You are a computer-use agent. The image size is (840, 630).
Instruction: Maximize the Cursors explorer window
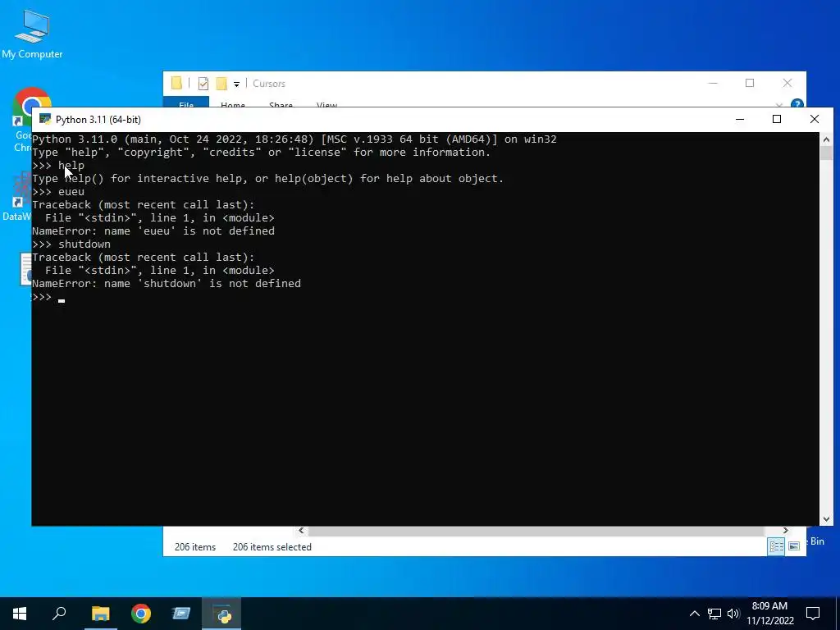[750, 83]
